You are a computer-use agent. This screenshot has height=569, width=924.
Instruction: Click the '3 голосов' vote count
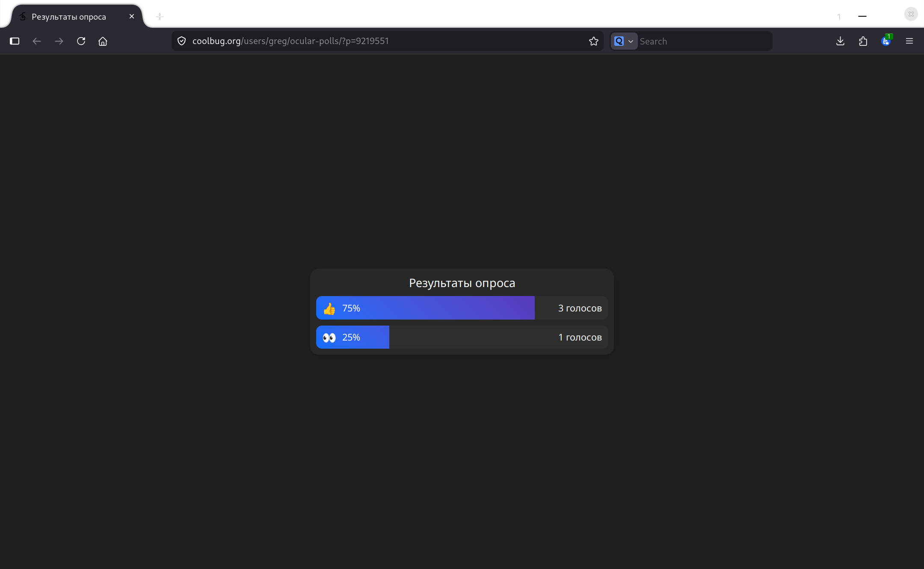(580, 308)
